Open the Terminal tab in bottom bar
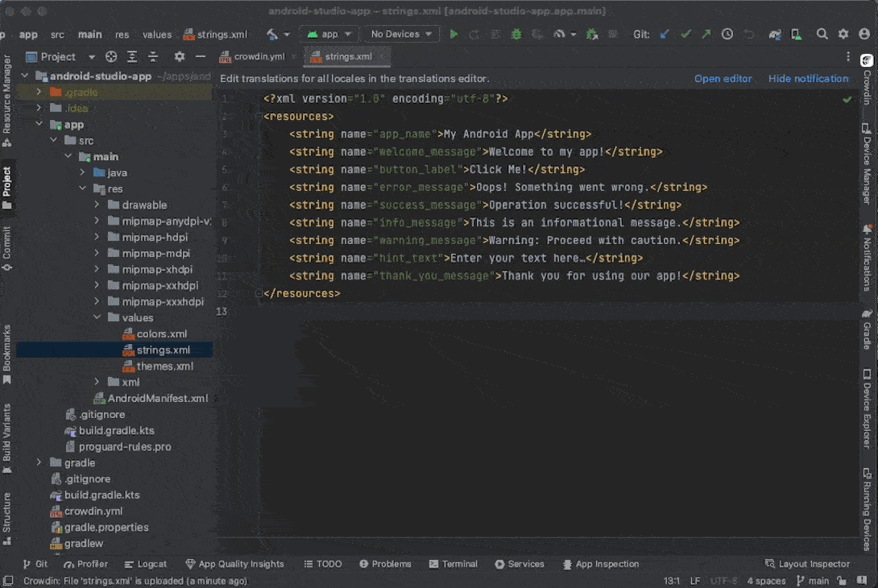Image resolution: width=878 pixels, height=588 pixels. [x=453, y=564]
